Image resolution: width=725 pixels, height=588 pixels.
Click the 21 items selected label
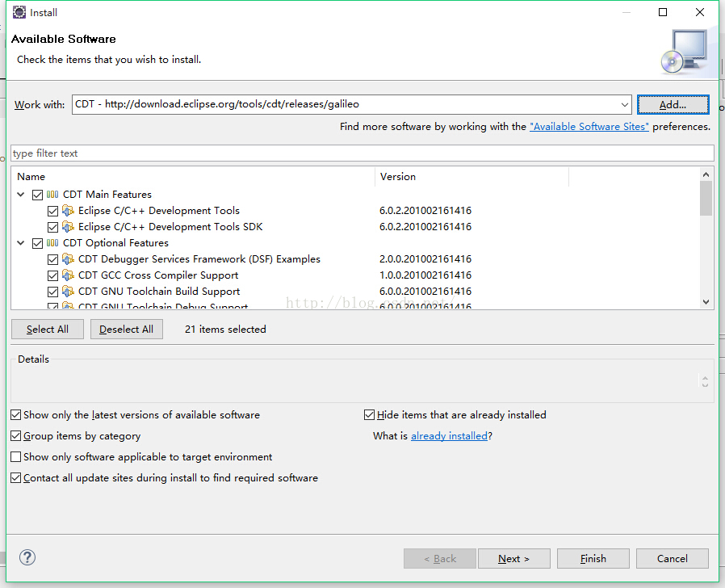225,330
